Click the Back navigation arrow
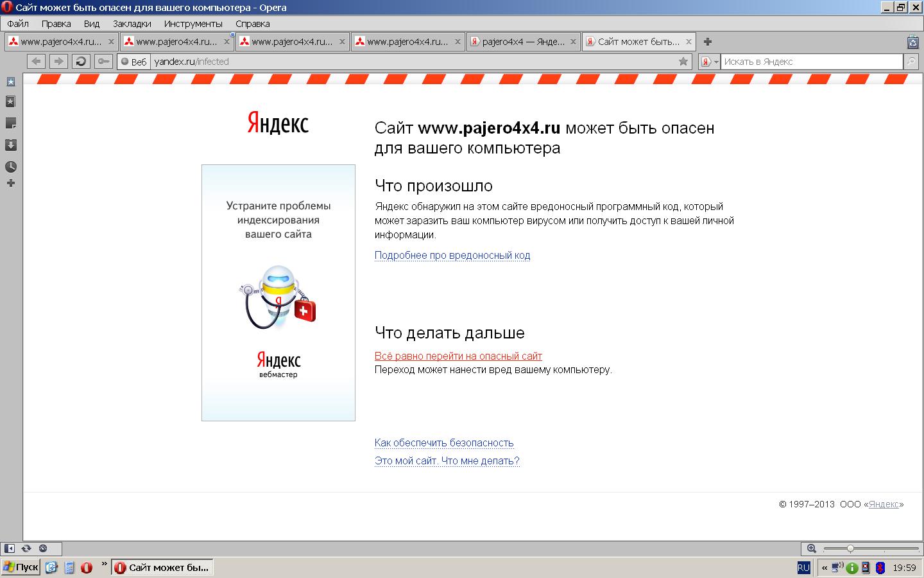Image resolution: width=924 pixels, height=578 pixels. 37,62
